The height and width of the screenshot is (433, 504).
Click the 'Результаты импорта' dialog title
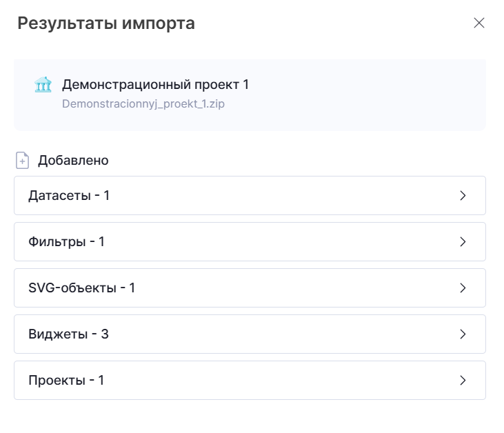tap(106, 23)
